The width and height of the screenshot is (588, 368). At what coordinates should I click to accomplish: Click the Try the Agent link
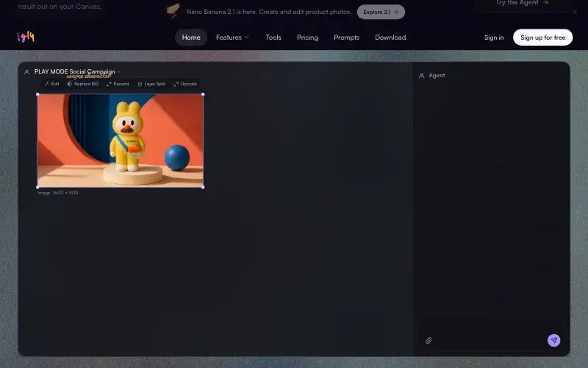(522, 3)
